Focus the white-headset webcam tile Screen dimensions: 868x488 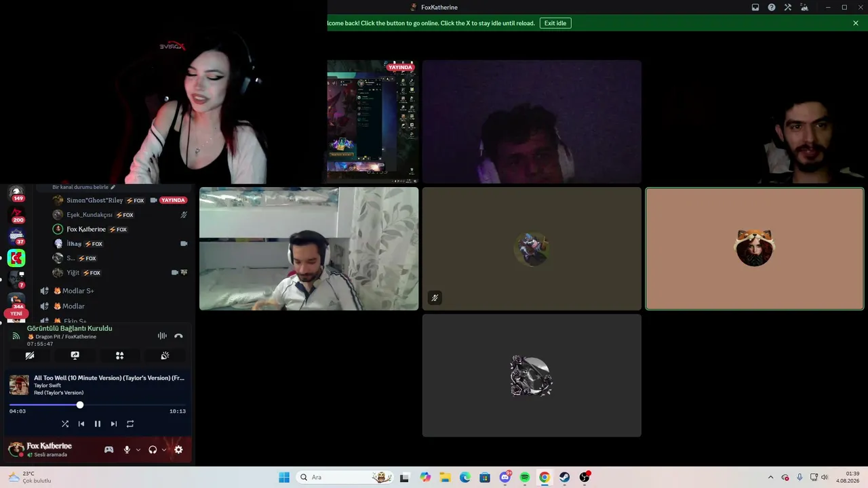tap(309, 249)
